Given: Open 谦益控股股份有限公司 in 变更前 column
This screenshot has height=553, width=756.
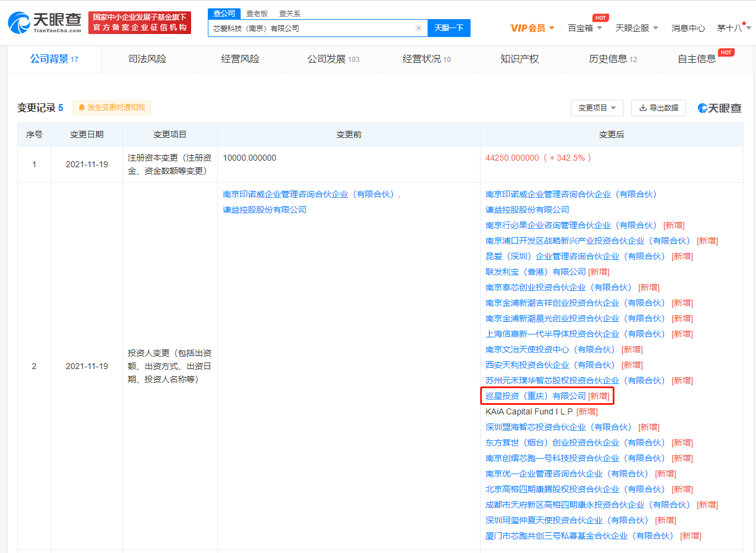Looking at the screenshot, I should (265, 210).
